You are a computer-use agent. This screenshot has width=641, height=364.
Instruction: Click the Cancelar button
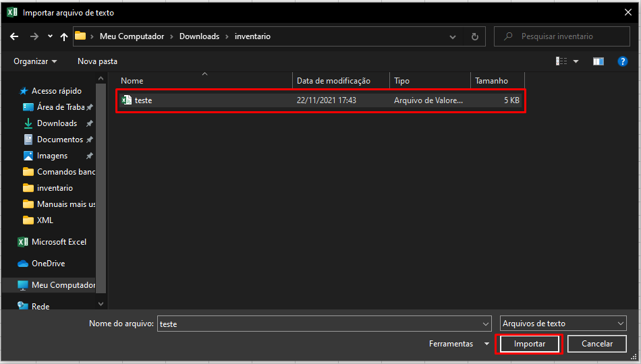tap(597, 344)
